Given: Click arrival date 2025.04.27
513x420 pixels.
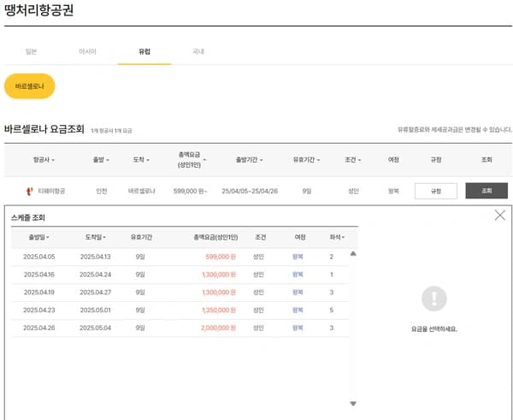Looking at the screenshot, I should click(x=96, y=293).
